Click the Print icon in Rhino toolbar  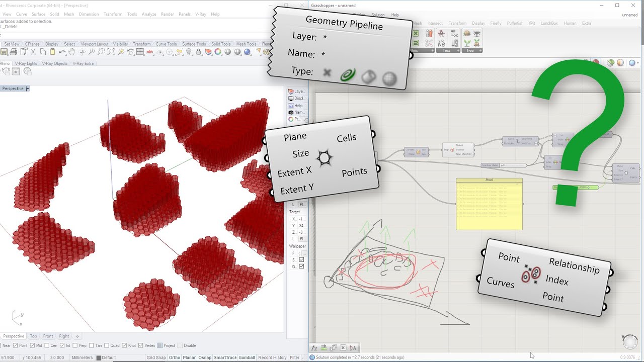[13, 51]
